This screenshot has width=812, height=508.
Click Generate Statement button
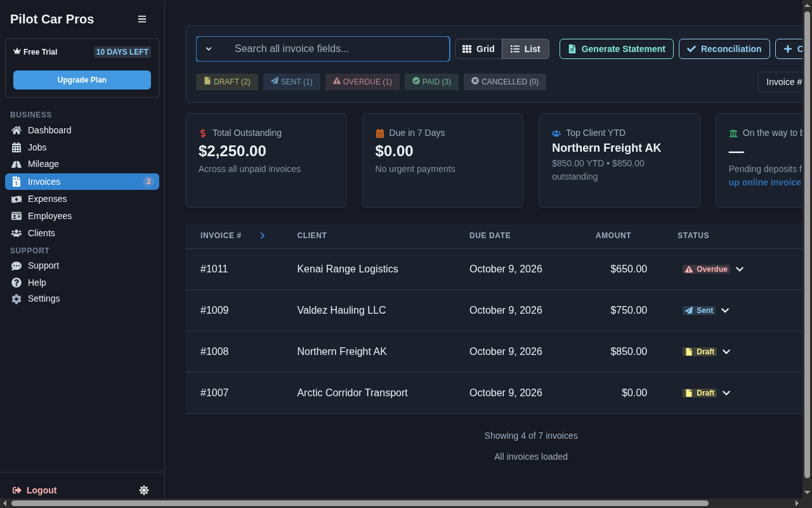pos(617,49)
